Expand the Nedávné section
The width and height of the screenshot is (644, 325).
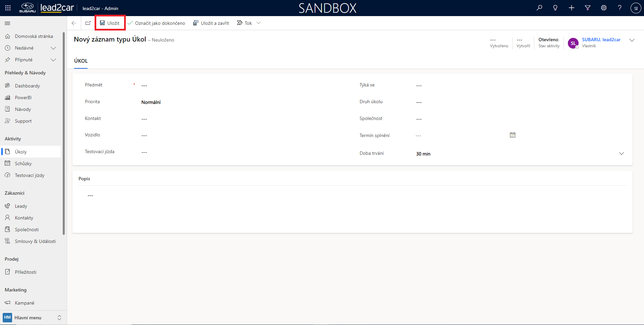tap(53, 48)
